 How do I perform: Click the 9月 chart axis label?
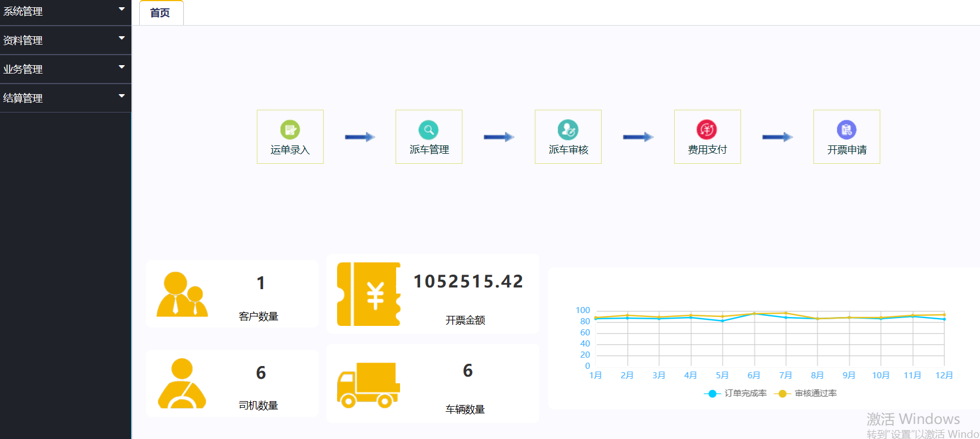[x=849, y=375]
